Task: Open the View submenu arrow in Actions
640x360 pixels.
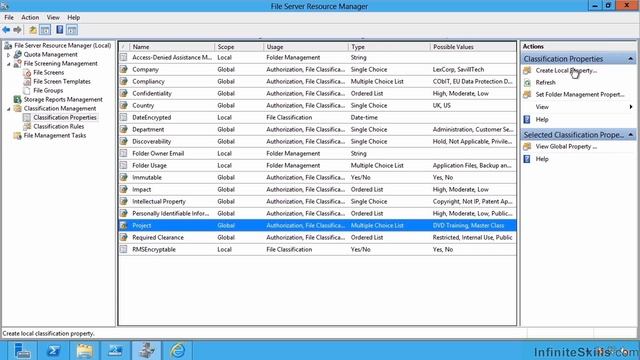Action: [x=631, y=107]
